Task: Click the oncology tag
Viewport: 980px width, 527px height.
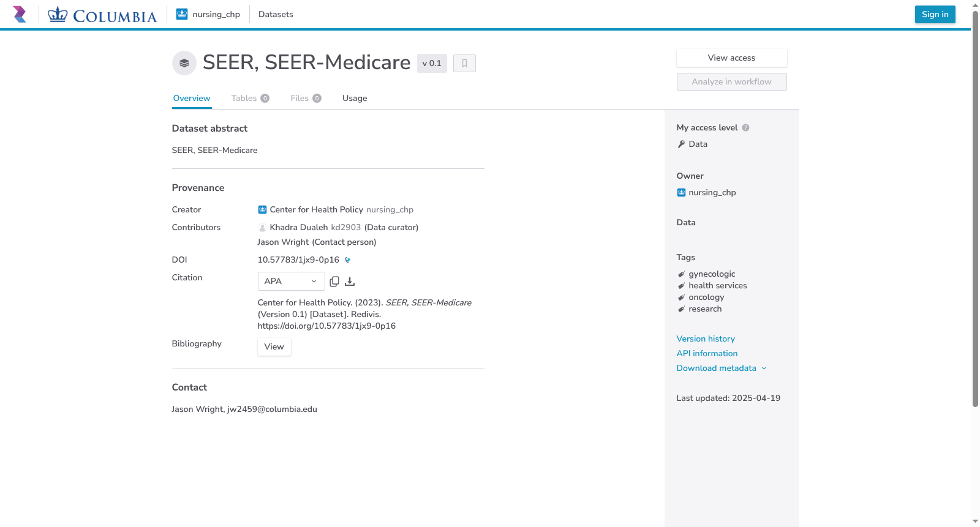Action: [x=706, y=297]
